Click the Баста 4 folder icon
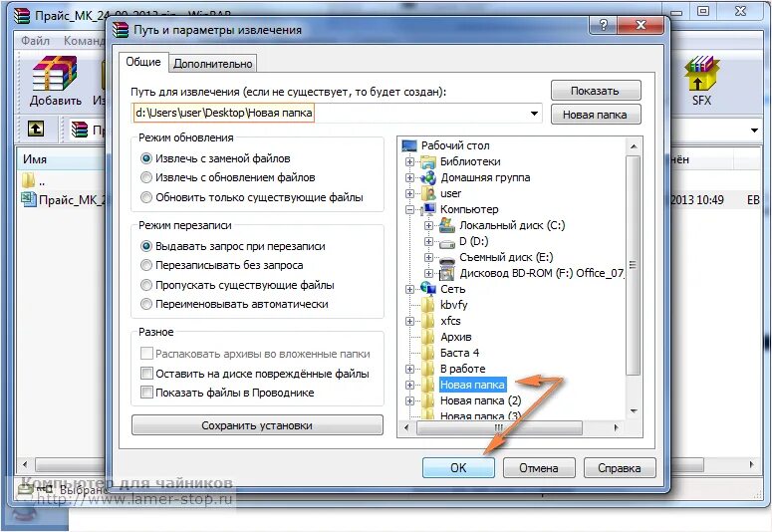 pyautogui.click(x=428, y=353)
